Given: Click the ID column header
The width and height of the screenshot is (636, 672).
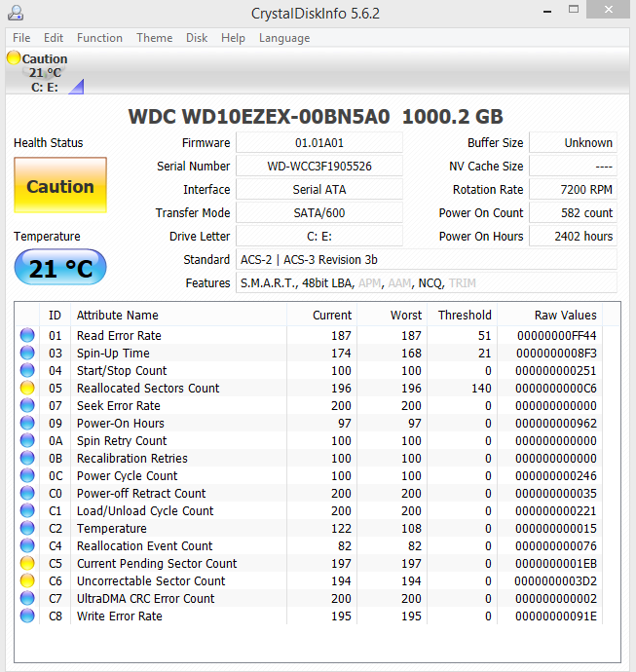Looking at the screenshot, I should pos(55,315).
